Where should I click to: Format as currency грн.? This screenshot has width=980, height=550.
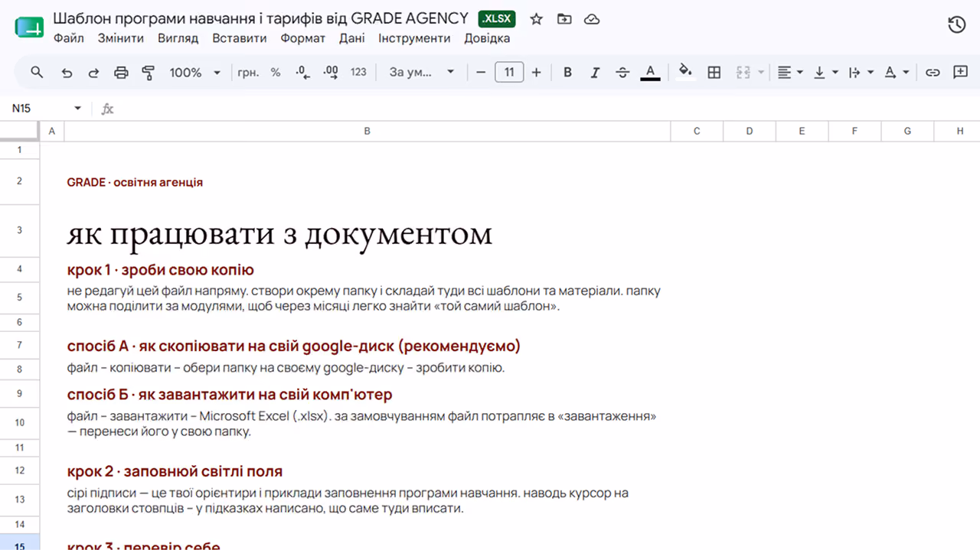coord(248,73)
